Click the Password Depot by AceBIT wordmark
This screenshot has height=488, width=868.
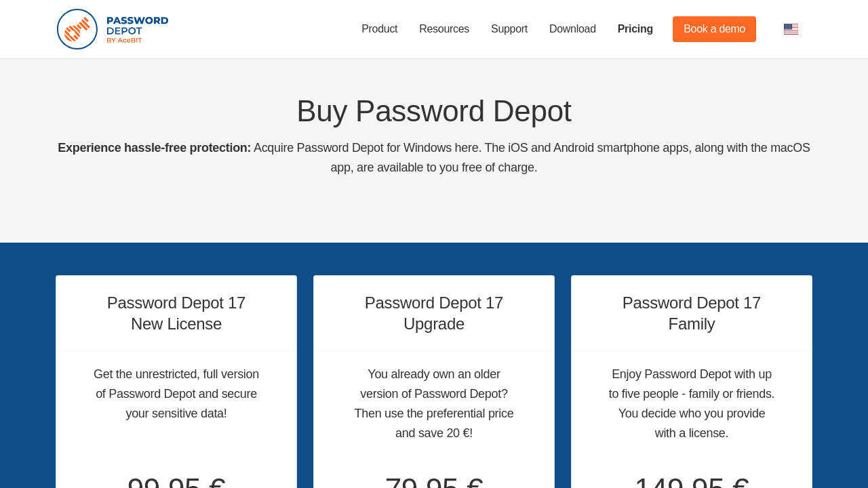click(136, 29)
